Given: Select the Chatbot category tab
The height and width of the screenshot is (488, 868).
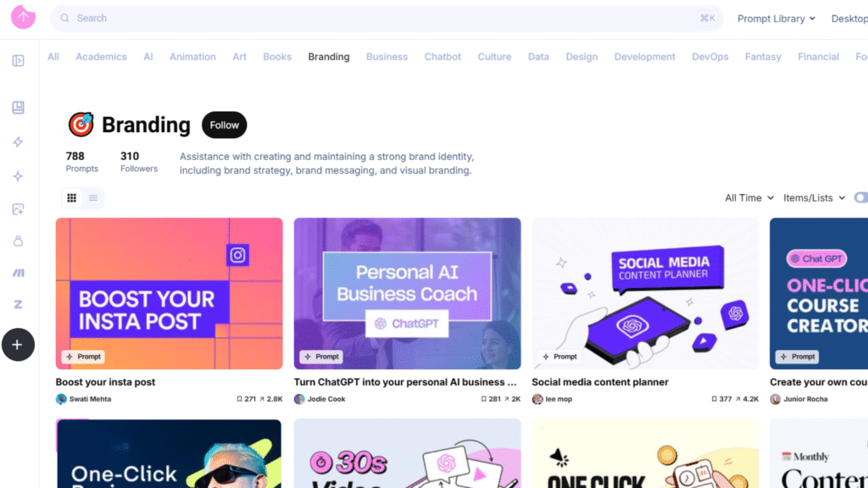Looking at the screenshot, I should point(442,57).
